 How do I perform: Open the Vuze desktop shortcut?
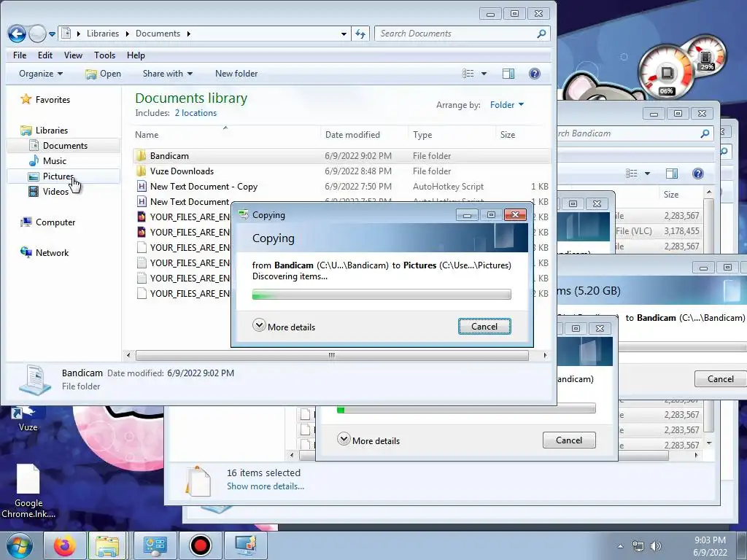click(x=28, y=418)
